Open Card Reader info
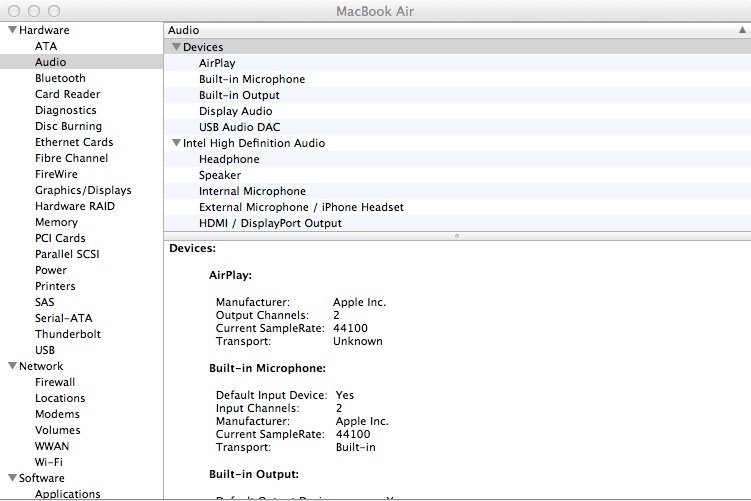 pyautogui.click(x=68, y=94)
